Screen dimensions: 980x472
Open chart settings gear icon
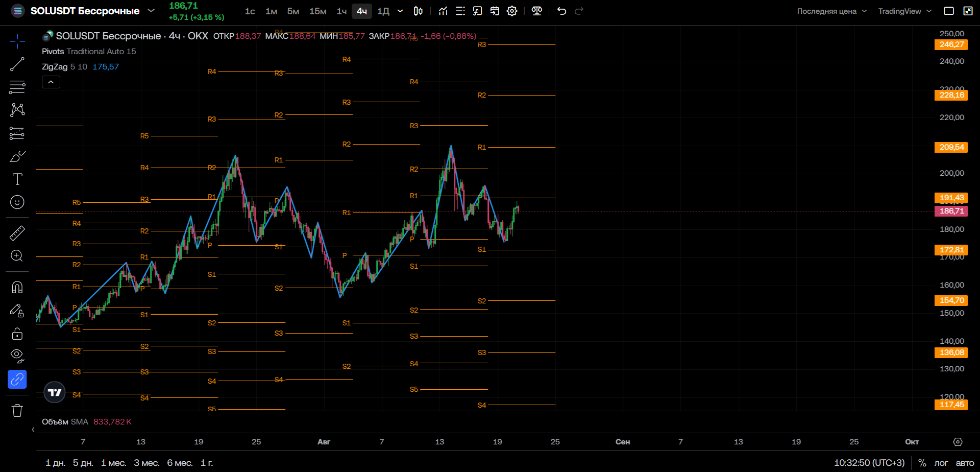point(512,11)
